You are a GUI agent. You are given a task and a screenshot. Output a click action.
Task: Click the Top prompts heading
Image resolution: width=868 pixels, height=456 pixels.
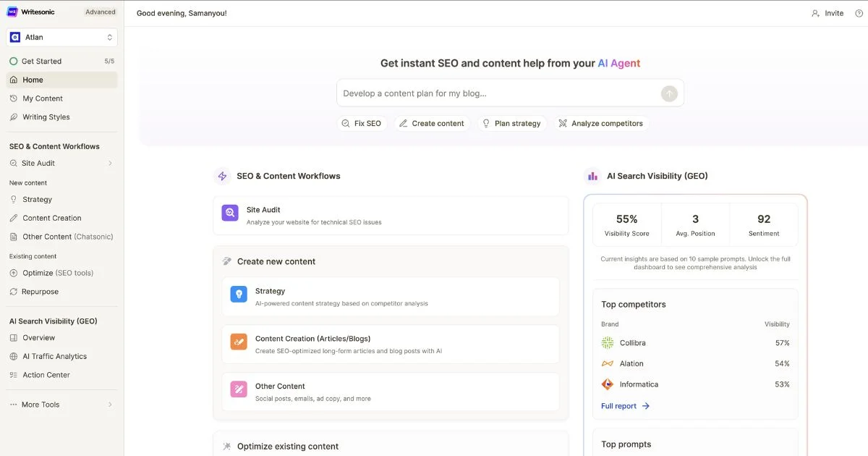point(626,444)
